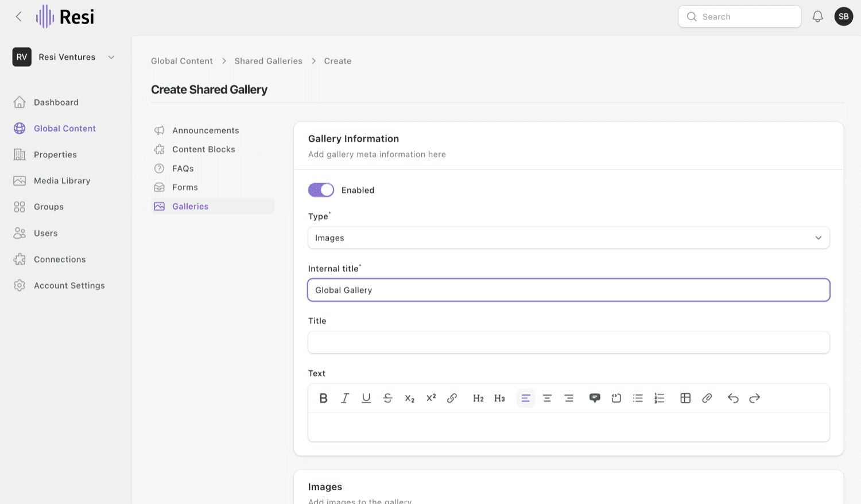Insert a hyperlink with the chain icon
This screenshot has width=861, height=504.
click(452, 398)
